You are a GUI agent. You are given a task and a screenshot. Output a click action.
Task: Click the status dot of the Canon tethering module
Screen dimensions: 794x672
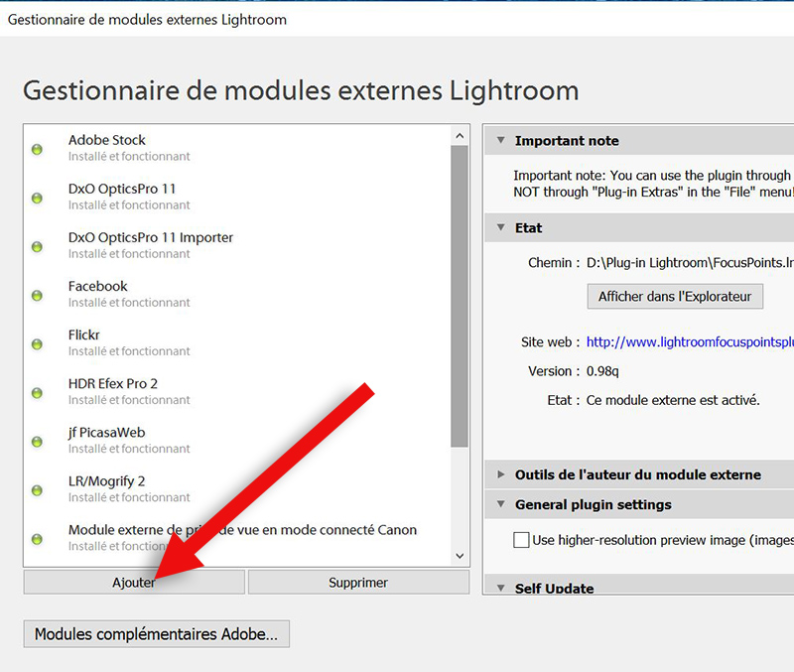pos(37,539)
